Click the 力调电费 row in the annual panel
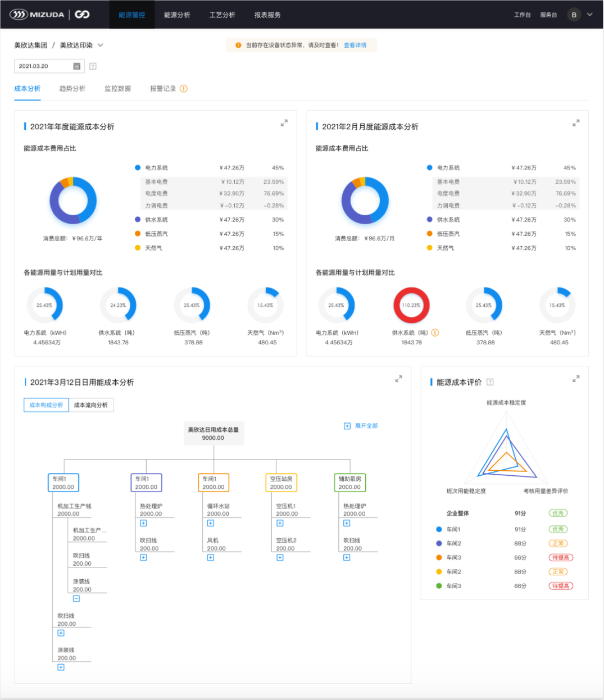Screen dimensions: 604x700 pyautogui.click(x=214, y=206)
